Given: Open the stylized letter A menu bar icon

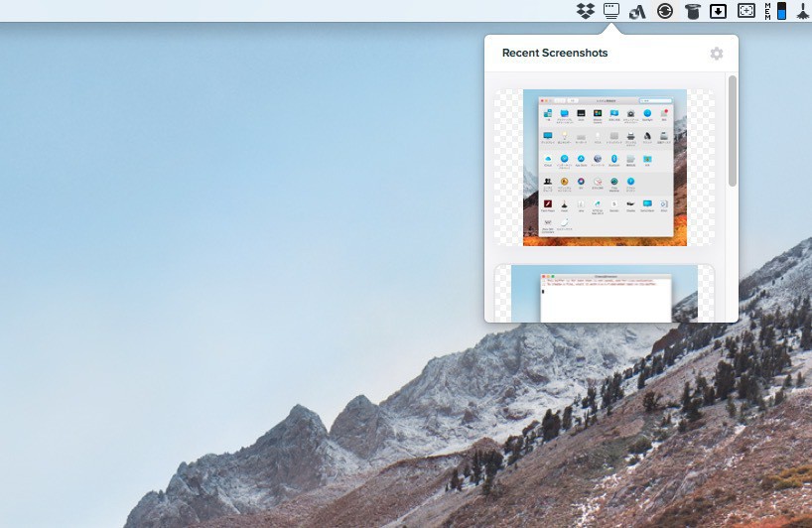Looking at the screenshot, I should 637,11.
